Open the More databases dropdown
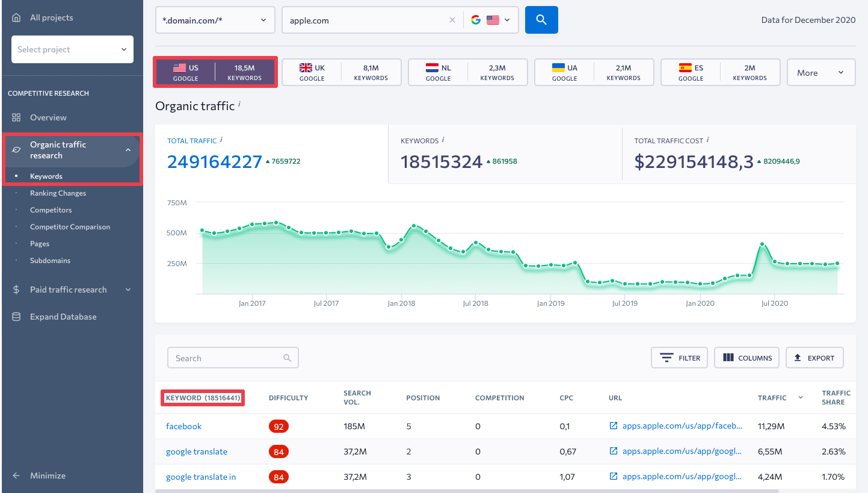The image size is (868, 493). pyautogui.click(x=821, y=73)
